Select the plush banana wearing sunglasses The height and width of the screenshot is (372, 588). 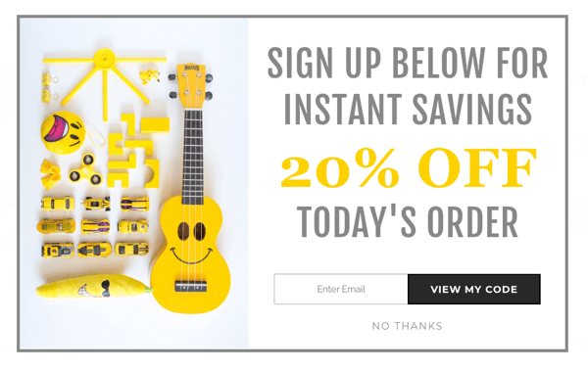tap(94, 288)
